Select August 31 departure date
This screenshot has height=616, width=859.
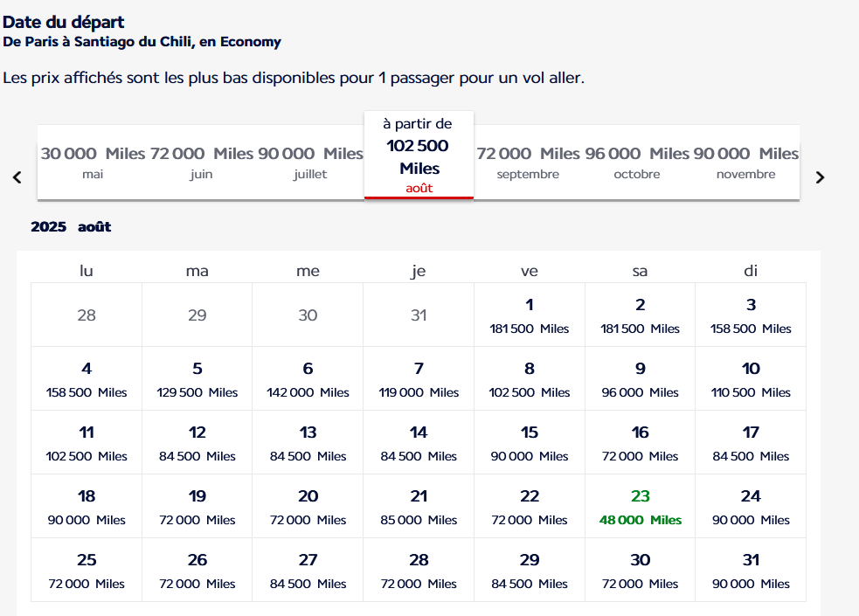pyautogui.click(x=751, y=570)
